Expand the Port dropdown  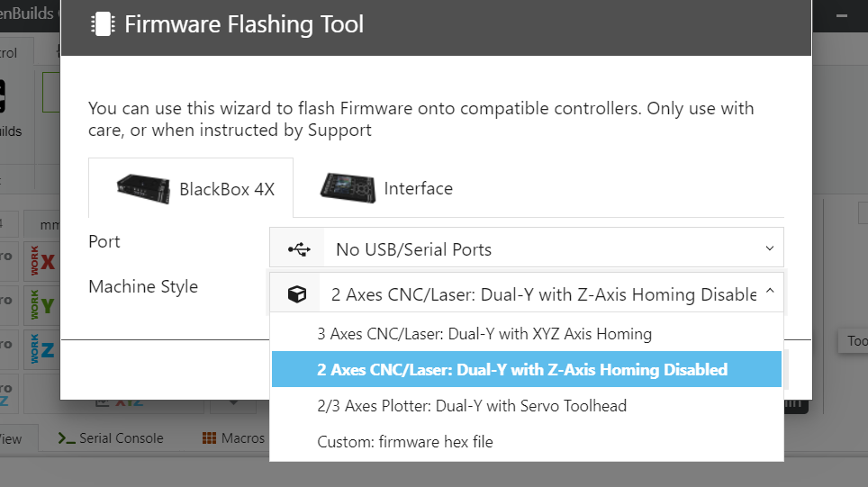point(527,248)
